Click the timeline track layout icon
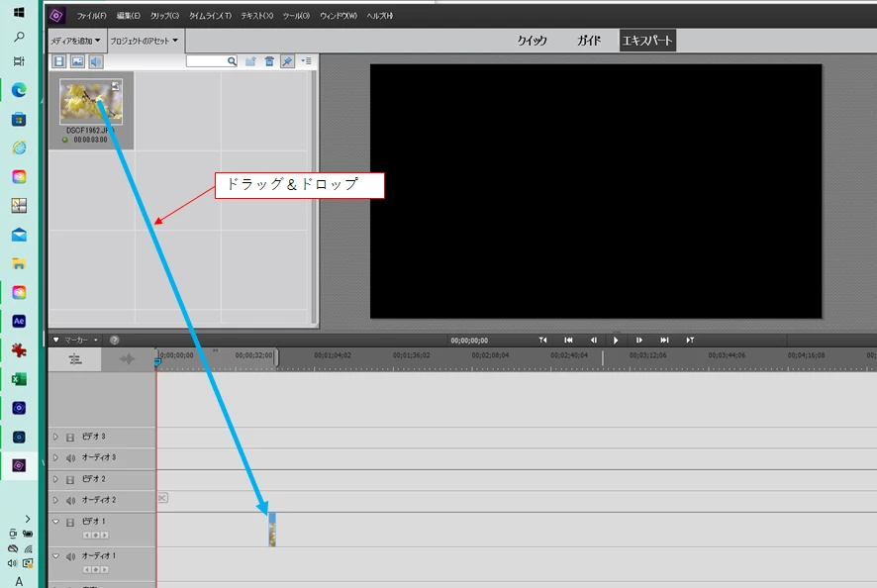Viewport: 877px width, 588px height. coord(75,359)
